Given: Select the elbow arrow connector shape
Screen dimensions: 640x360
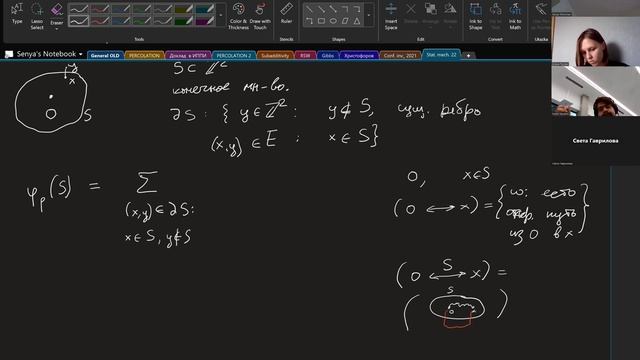Looking at the screenshot, I should 357,9.
